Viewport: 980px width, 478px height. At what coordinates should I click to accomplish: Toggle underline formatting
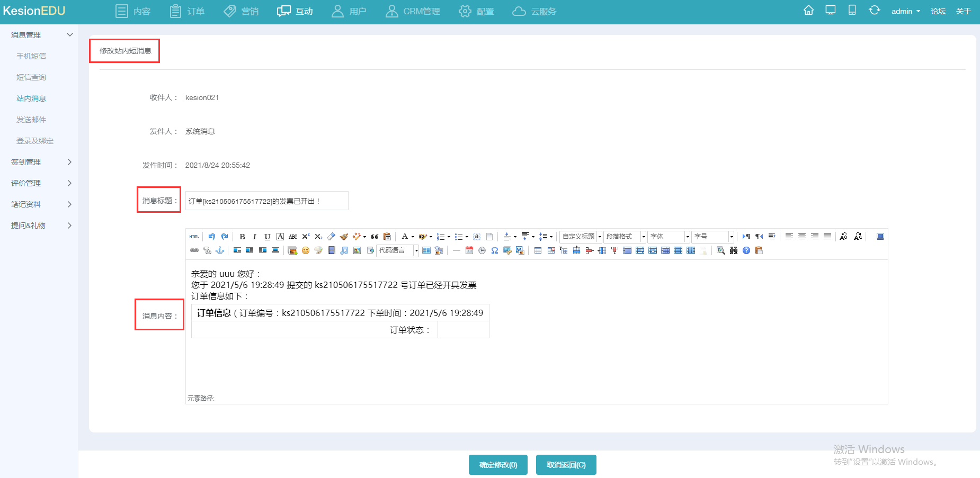point(268,237)
